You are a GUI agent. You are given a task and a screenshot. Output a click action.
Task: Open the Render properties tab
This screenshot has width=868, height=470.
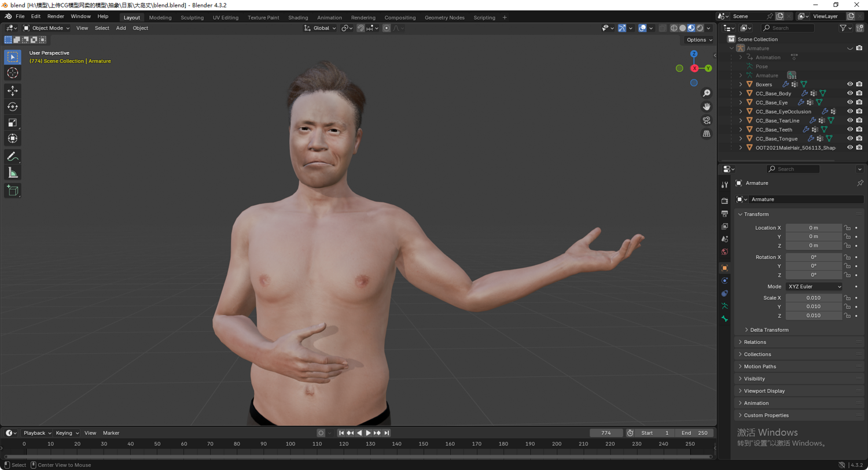pos(724,201)
